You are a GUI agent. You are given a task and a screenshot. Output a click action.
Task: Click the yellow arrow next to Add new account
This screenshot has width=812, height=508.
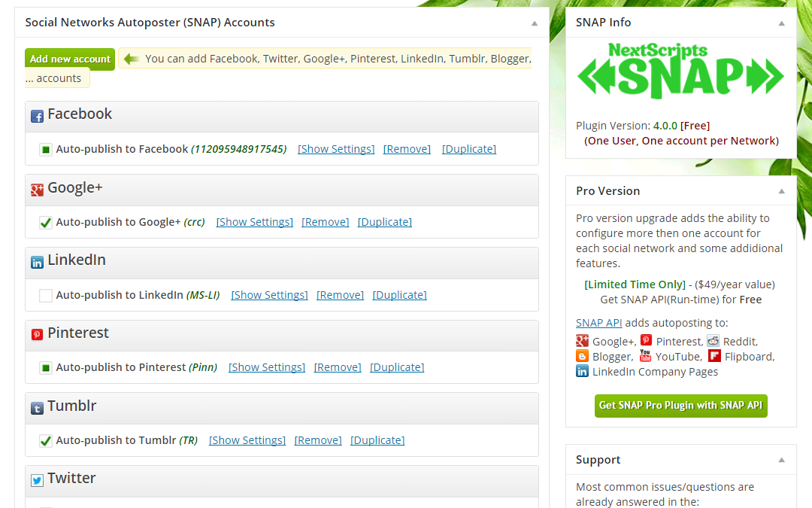131,59
